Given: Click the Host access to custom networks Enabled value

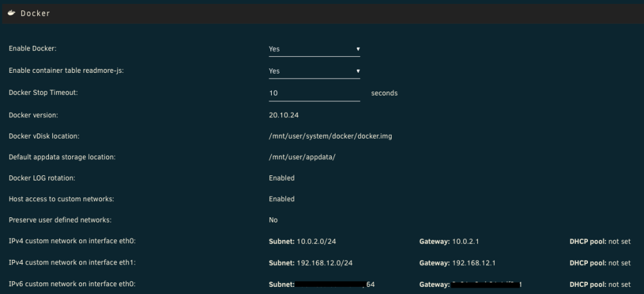Looking at the screenshot, I should (x=282, y=199).
